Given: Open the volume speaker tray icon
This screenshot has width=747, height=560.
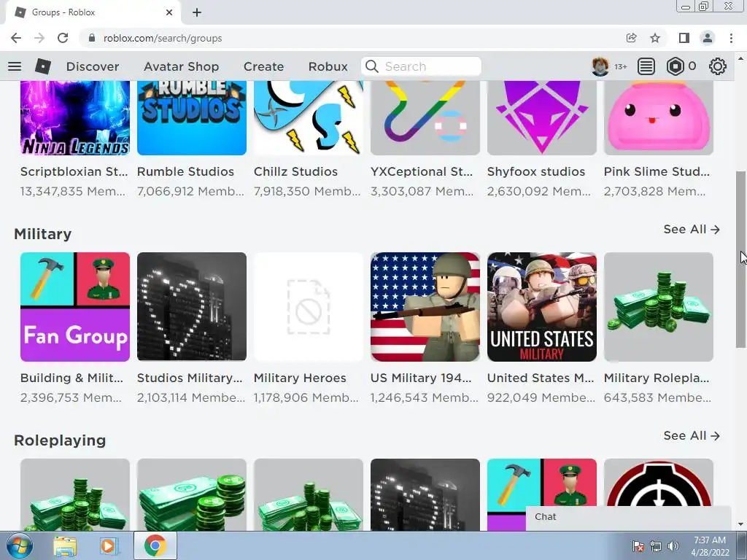Looking at the screenshot, I should click(673, 546).
